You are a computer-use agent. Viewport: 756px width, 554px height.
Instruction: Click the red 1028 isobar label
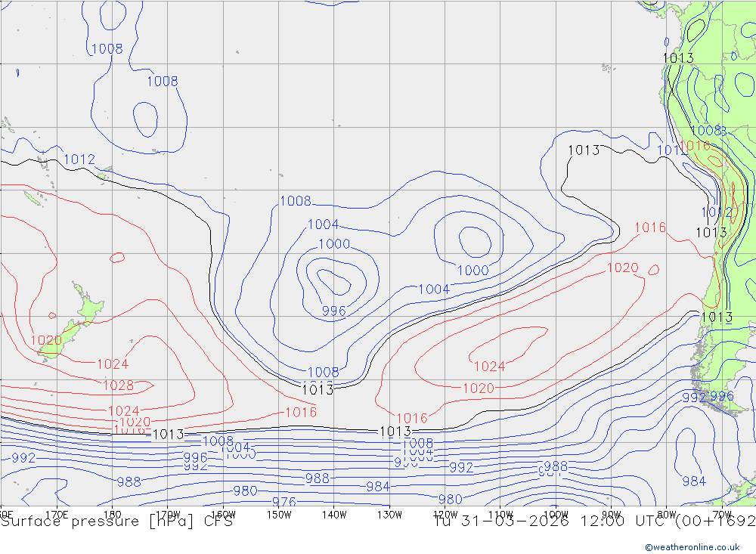[x=118, y=385]
